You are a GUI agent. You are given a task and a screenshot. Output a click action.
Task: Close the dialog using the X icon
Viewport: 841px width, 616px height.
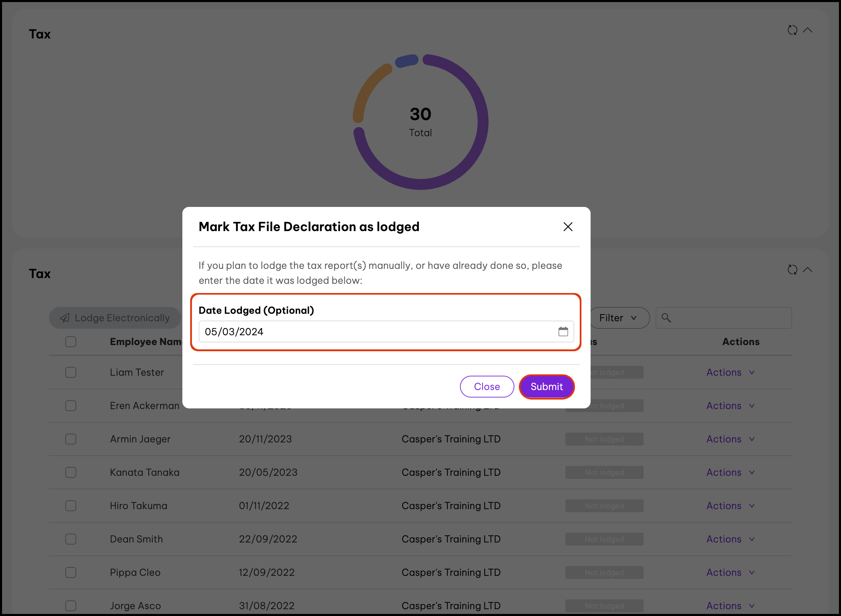568,227
